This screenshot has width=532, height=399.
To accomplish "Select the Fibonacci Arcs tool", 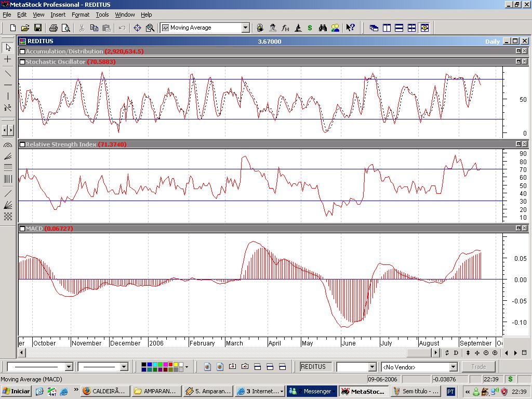I will point(8,146).
